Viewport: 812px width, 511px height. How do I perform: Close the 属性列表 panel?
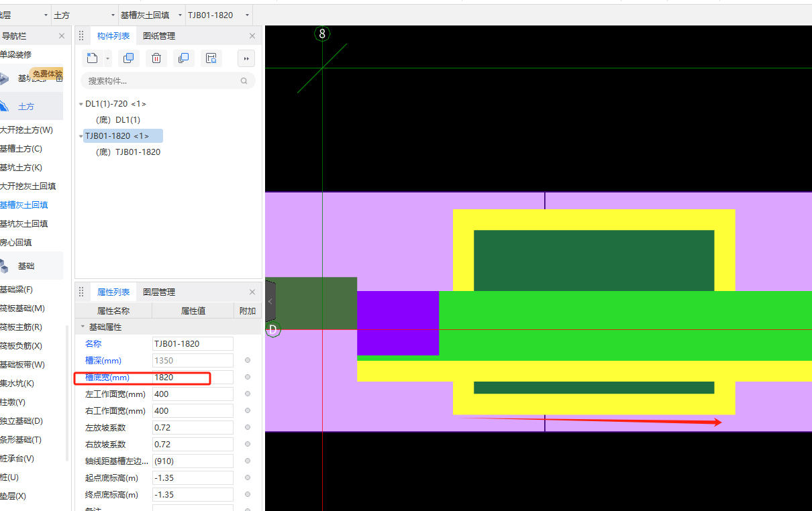[252, 292]
